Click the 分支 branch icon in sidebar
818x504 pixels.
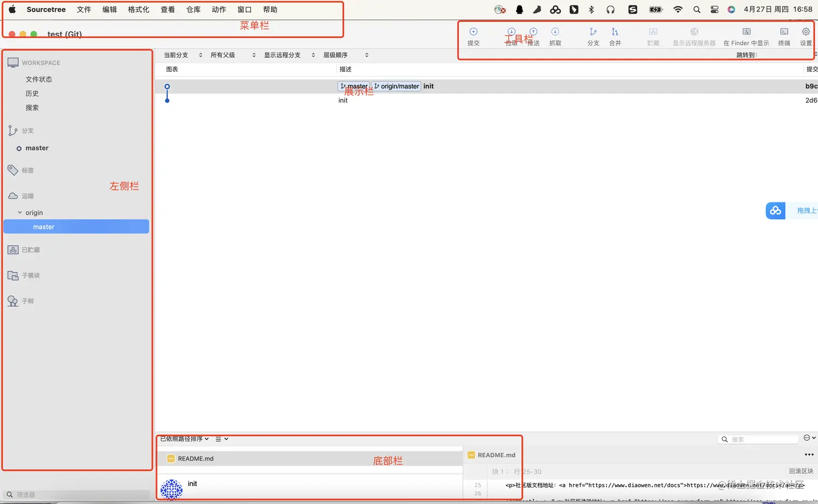coord(13,130)
